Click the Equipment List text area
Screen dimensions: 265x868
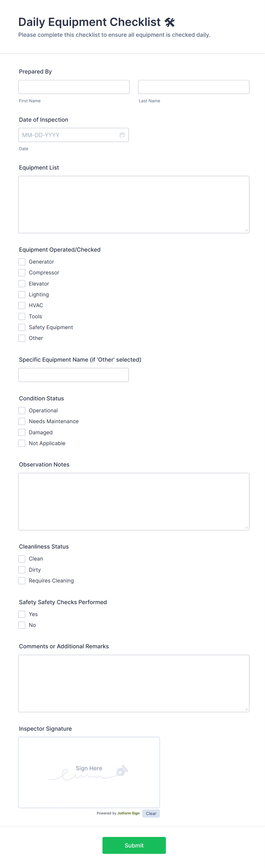coord(134,205)
